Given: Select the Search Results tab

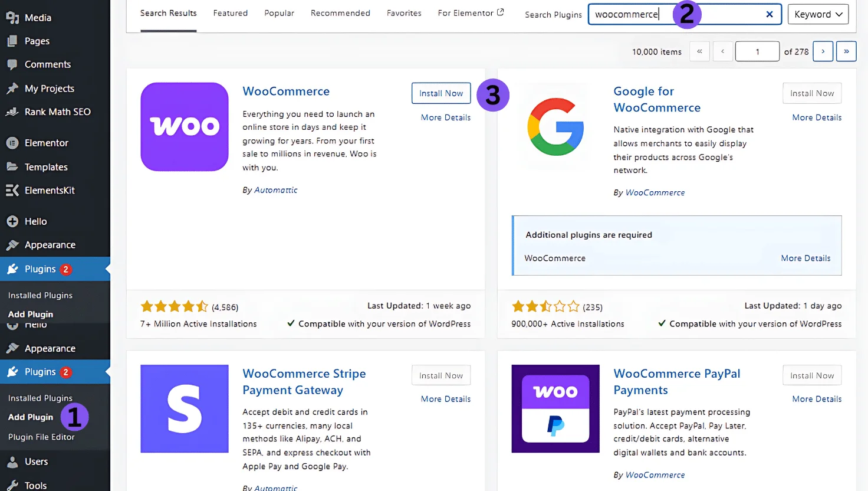Looking at the screenshot, I should (x=169, y=13).
